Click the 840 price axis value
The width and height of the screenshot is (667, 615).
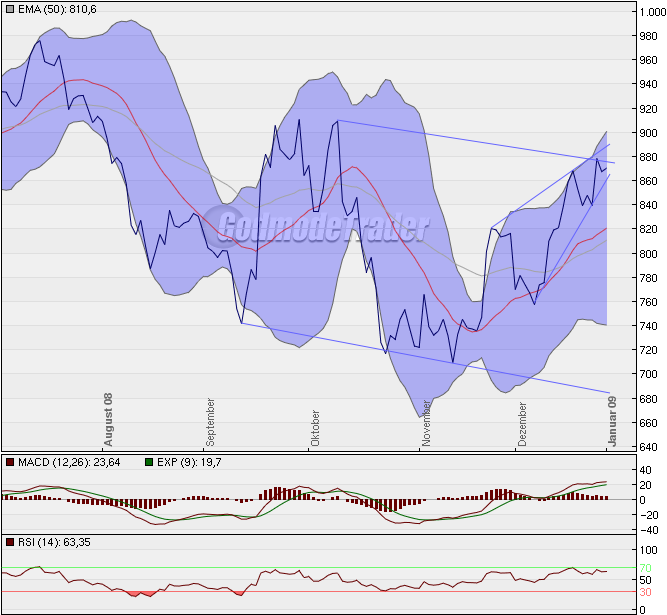(x=649, y=205)
